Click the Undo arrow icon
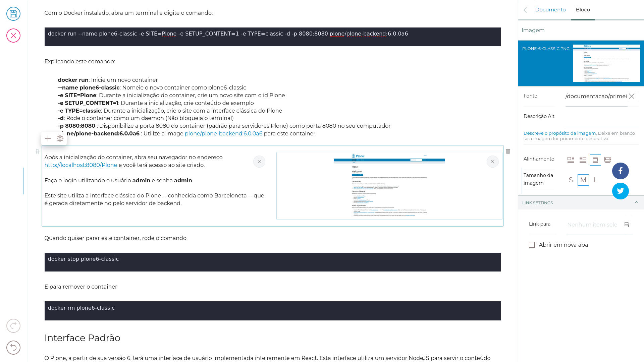644x362 pixels. (13, 348)
